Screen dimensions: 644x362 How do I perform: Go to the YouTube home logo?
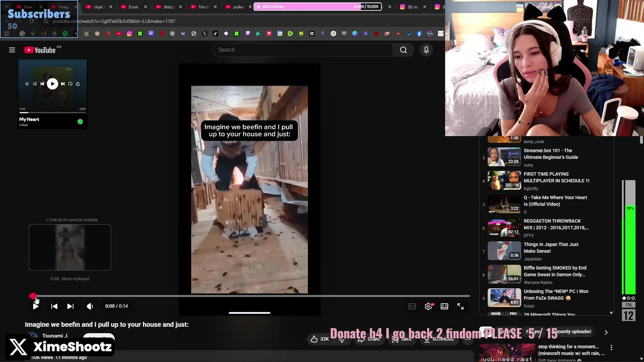pyautogui.click(x=39, y=50)
